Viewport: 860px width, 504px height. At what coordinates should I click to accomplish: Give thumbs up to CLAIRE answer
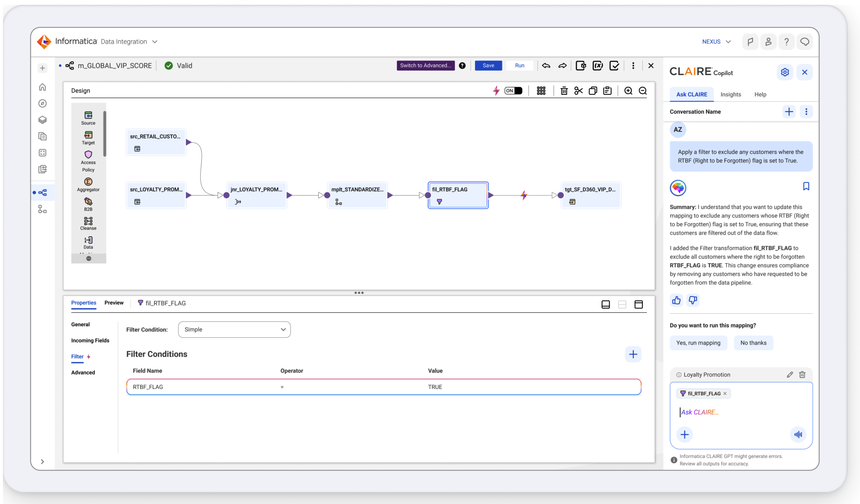[676, 300]
